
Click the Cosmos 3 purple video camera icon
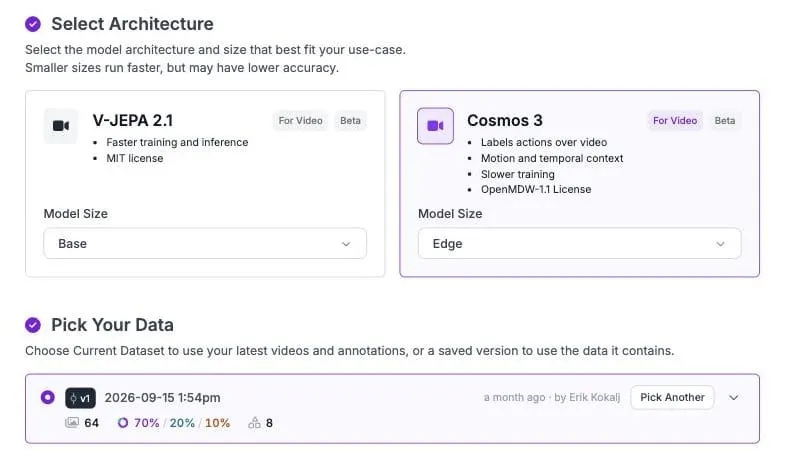pos(435,126)
